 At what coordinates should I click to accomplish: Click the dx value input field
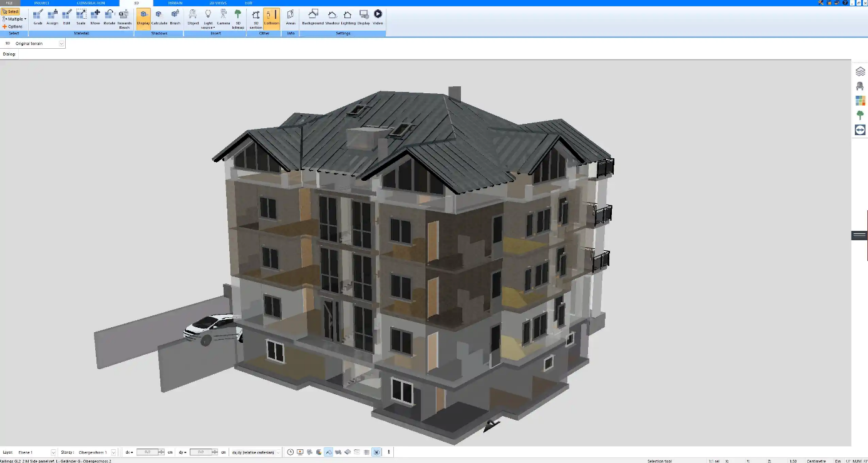click(x=147, y=452)
